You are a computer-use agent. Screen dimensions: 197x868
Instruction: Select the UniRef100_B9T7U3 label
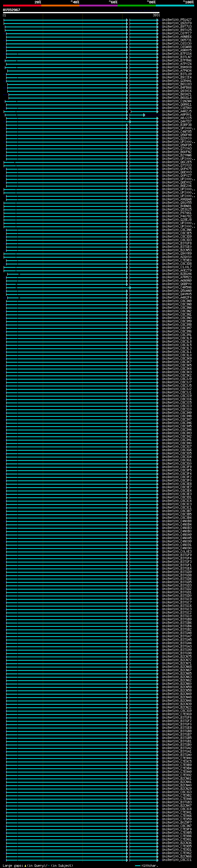[x=176, y=26]
